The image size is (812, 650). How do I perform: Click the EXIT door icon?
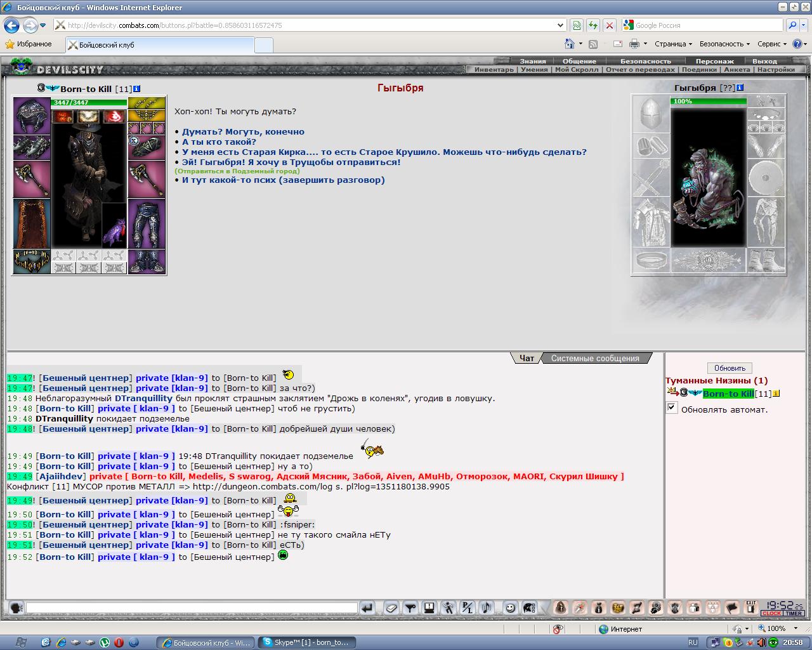tap(751, 608)
